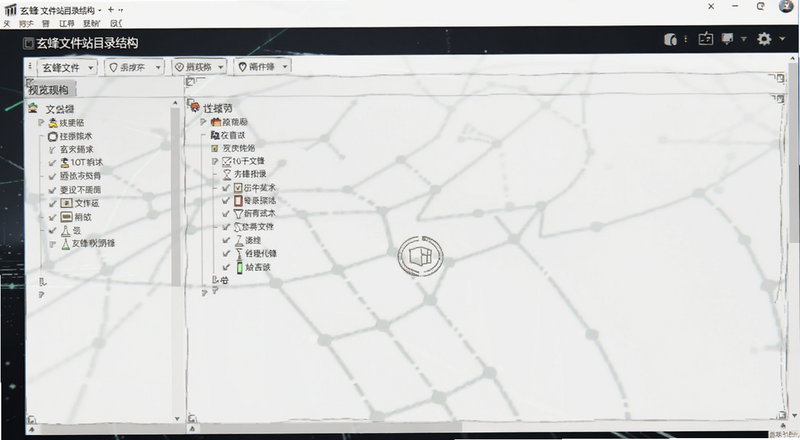Click the person icon beside 10T row
Viewport: 800px width, 440px height.
pyautogui.click(x=65, y=162)
